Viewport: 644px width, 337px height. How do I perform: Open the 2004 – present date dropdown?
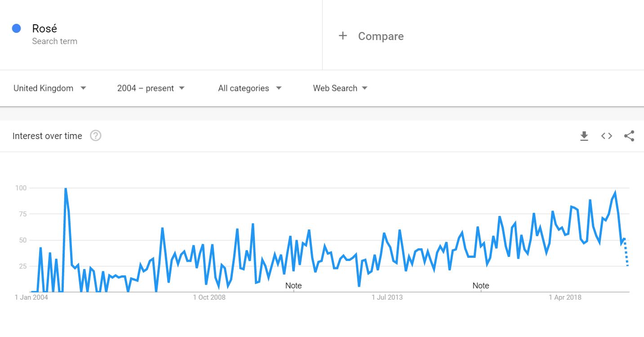pyautogui.click(x=151, y=88)
